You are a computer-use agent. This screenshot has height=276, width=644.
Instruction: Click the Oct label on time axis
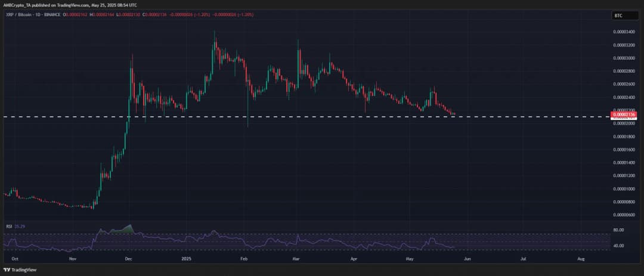pyautogui.click(x=14, y=259)
